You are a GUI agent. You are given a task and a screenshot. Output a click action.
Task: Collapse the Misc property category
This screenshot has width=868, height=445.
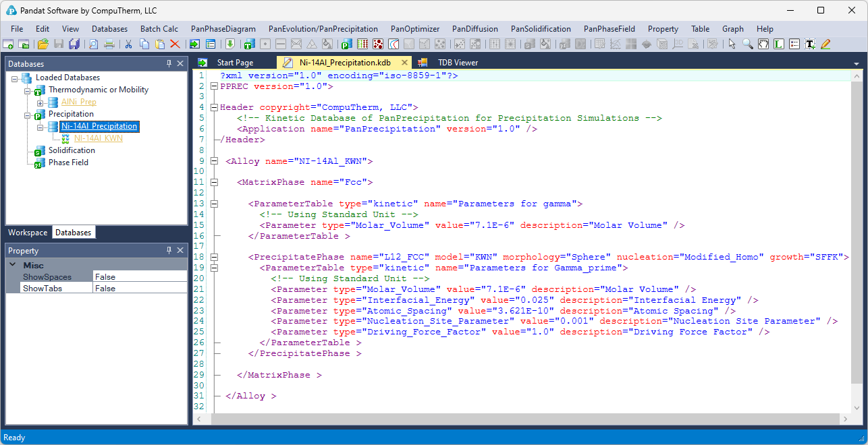point(13,266)
